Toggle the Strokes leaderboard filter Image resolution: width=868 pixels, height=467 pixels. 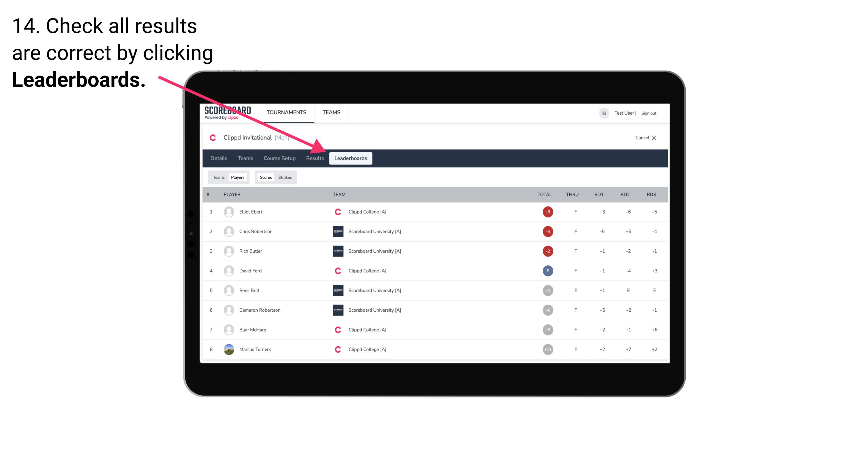(x=286, y=177)
